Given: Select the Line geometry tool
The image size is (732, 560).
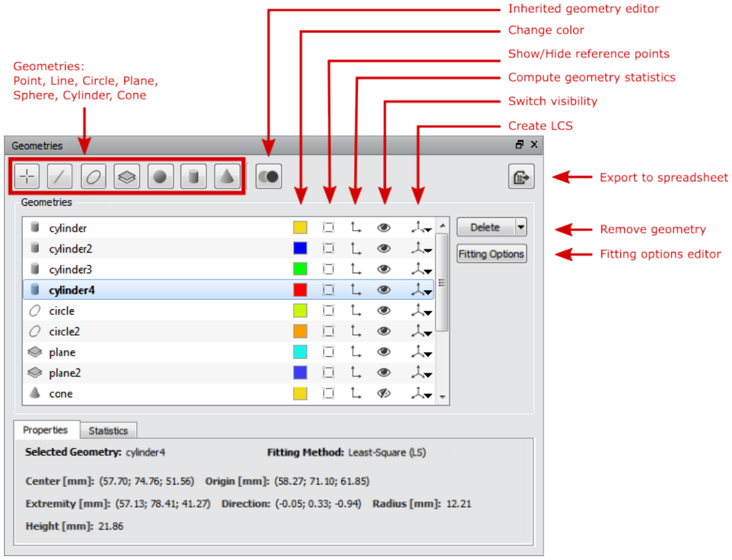Looking at the screenshot, I should [60, 177].
